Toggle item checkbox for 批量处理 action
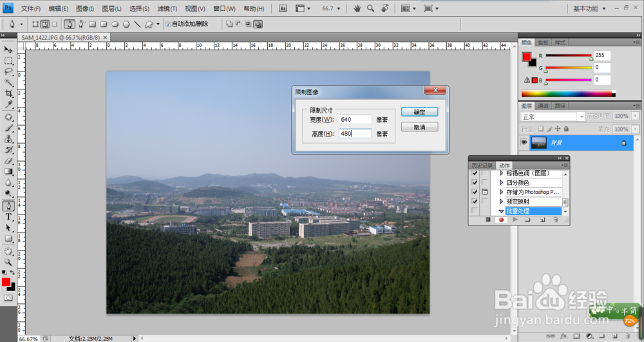Viewport: 644px width, 342px height. pyautogui.click(x=475, y=211)
